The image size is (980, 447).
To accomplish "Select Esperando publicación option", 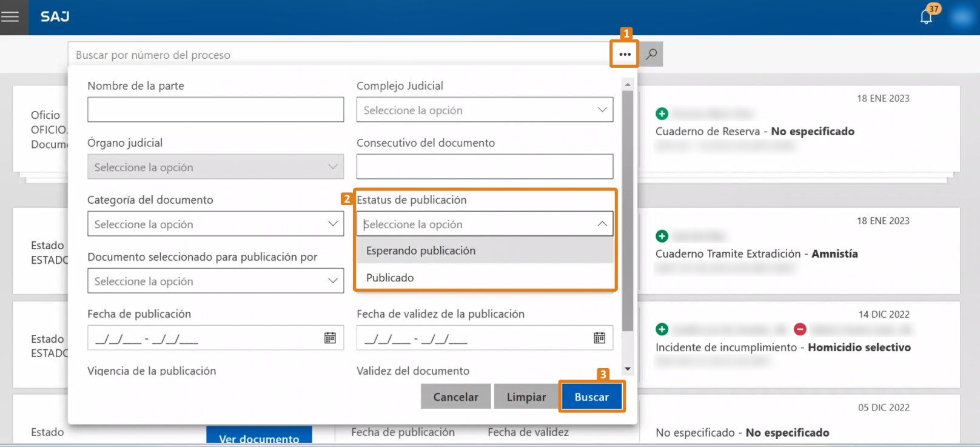I will (x=485, y=250).
